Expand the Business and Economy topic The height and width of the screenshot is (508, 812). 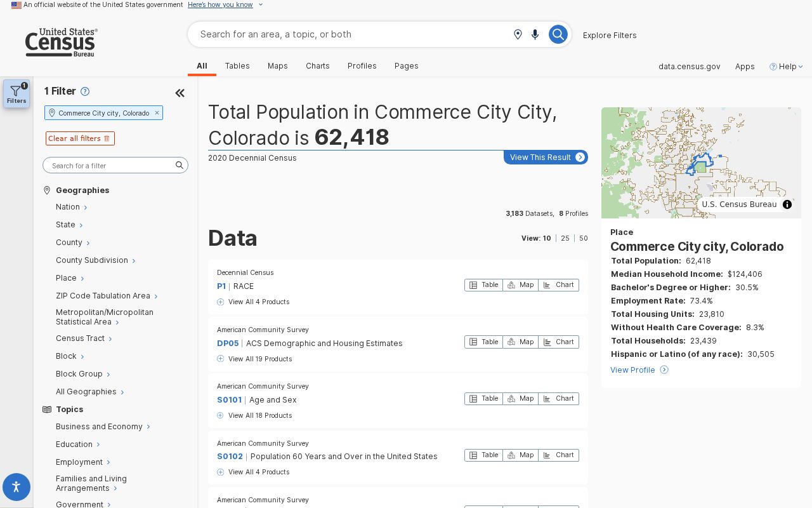click(103, 427)
